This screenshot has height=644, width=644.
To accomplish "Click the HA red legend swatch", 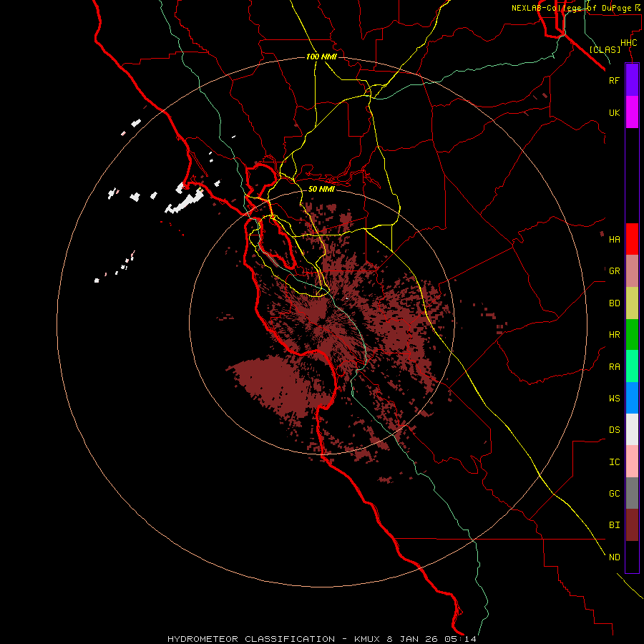I will coord(632,239).
